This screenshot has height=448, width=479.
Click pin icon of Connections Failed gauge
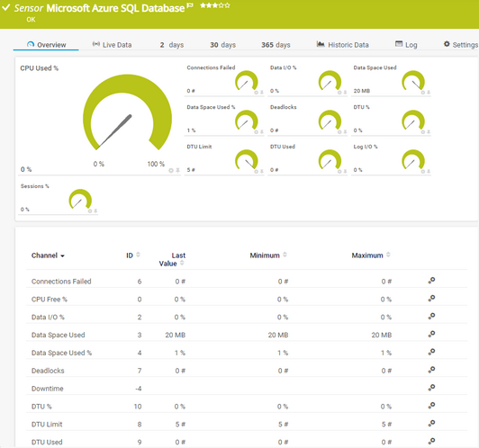pos(261,93)
